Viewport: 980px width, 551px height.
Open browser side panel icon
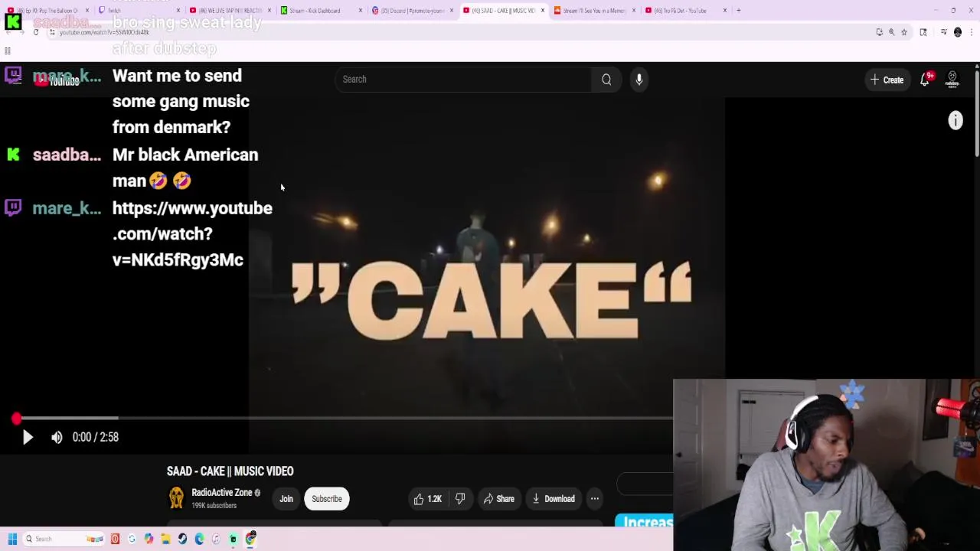[x=923, y=32]
